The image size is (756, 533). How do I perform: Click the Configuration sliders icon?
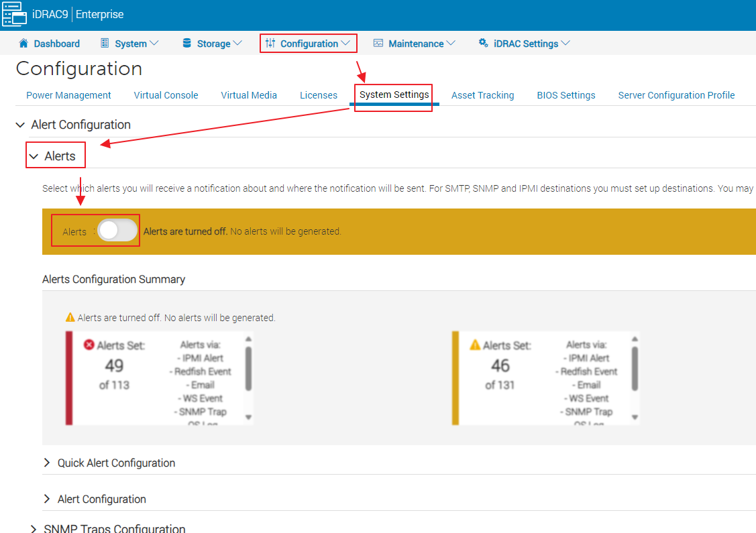click(x=270, y=43)
